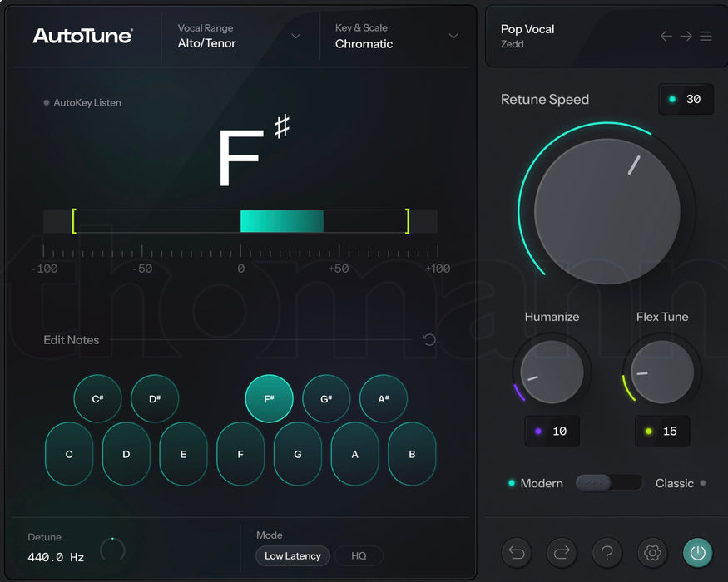Viewport: 728px width, 582px height.
Task: Open settings with the gear button
Action: tap(652, 552)
